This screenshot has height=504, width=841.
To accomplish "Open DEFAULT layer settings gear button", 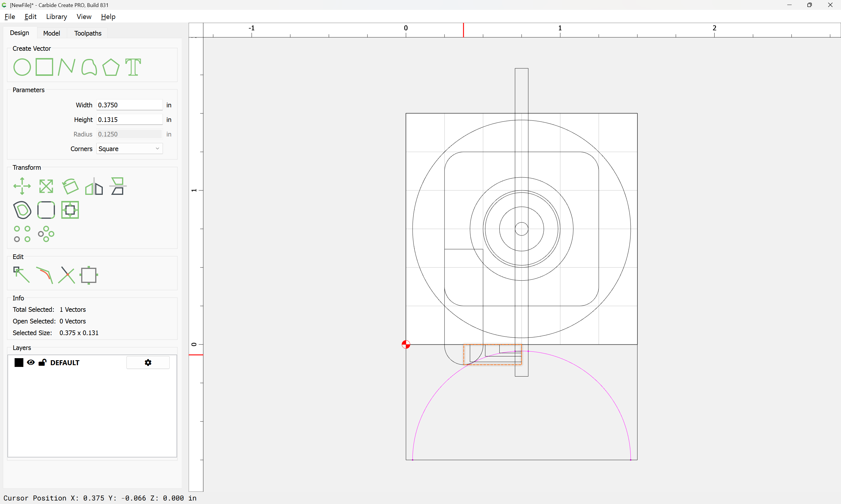I will [x=148, y=362].
